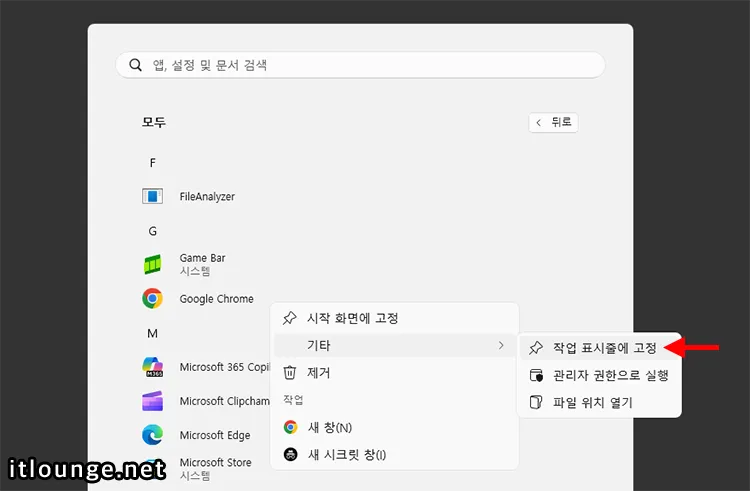Viewport: 750px width, 491px height.
Task: Click the Microsoft Store label
Action: point(215,462)
